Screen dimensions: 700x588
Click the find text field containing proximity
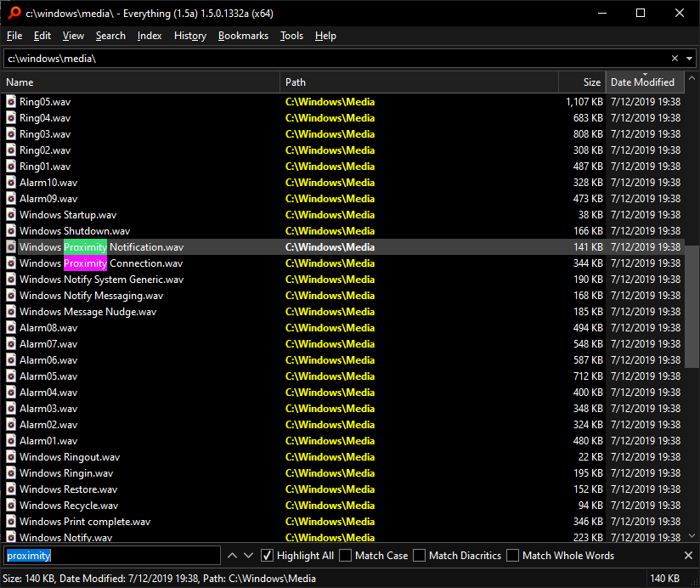coord(112,556)
